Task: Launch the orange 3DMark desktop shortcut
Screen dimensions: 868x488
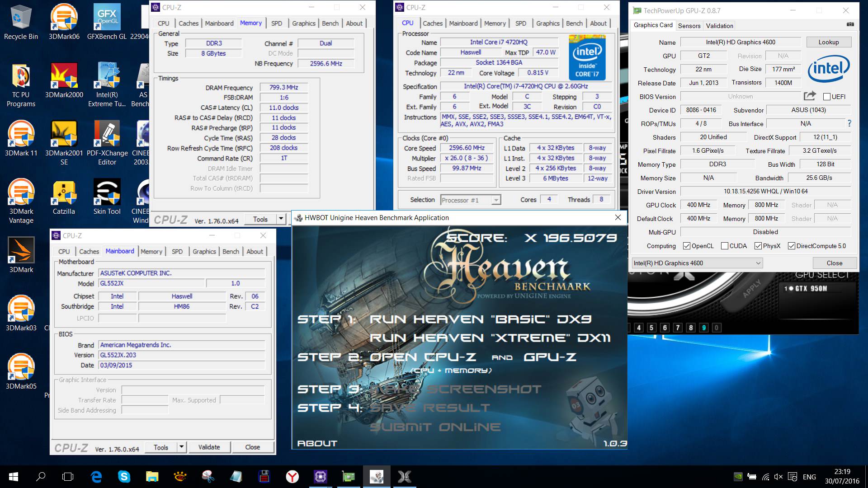Action: pyautogui.click(x=21, y=255)
